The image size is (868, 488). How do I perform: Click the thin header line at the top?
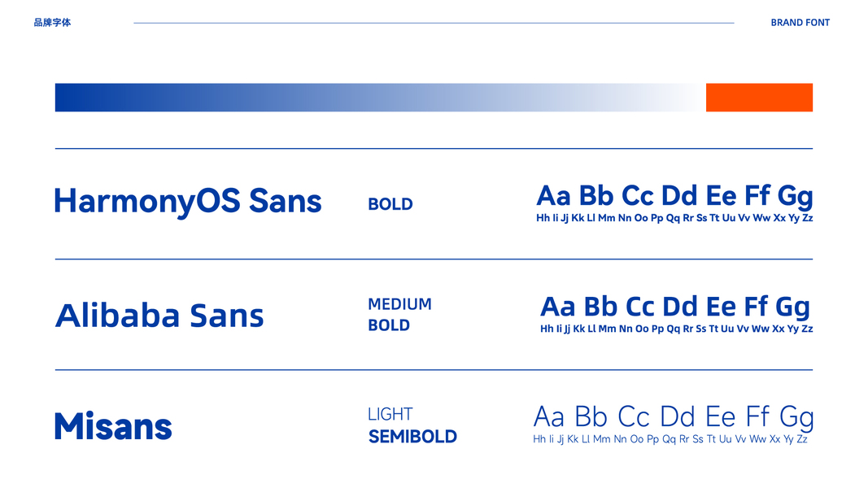(434, 23)
